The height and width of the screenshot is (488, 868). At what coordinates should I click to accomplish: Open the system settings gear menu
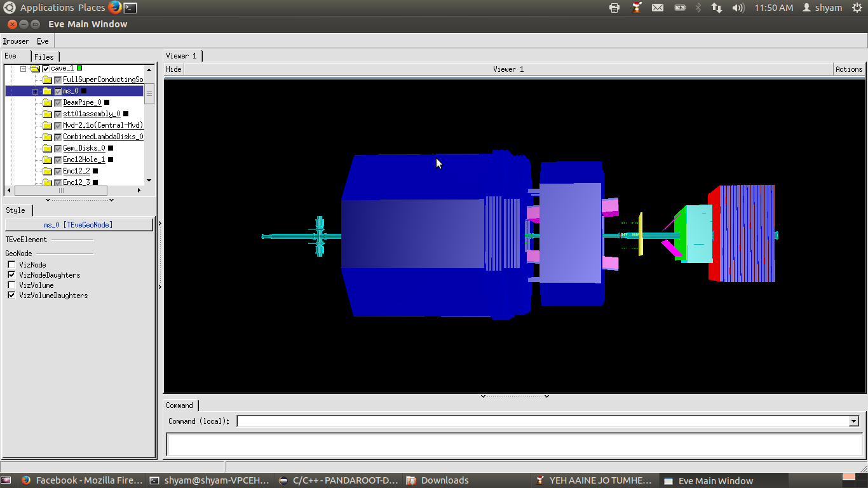[x=857, y=8]
